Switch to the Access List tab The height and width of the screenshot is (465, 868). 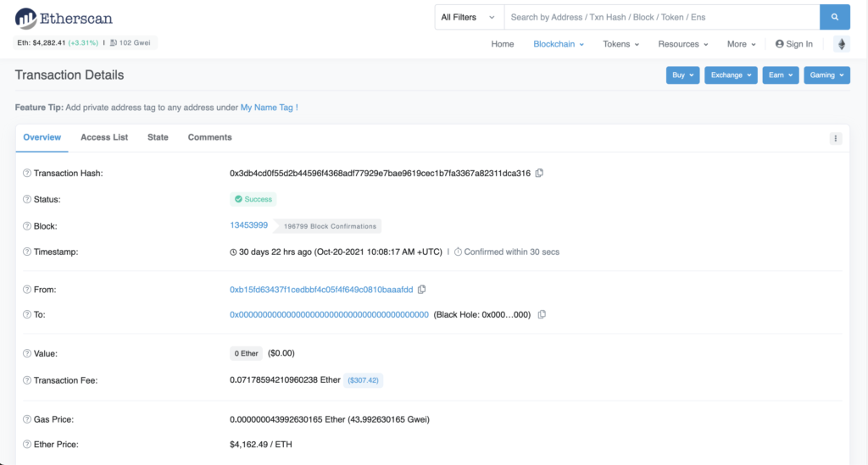(x=104, y=138)
